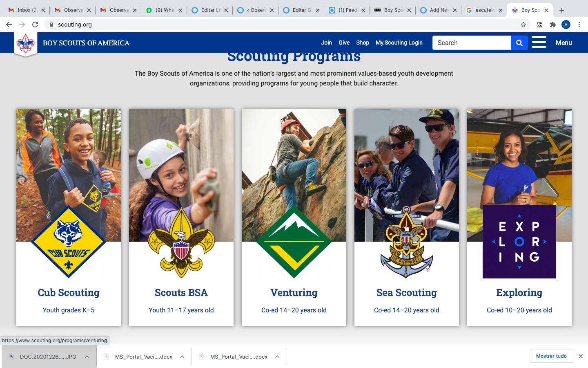Click into the site Search field

click(472, 43)
